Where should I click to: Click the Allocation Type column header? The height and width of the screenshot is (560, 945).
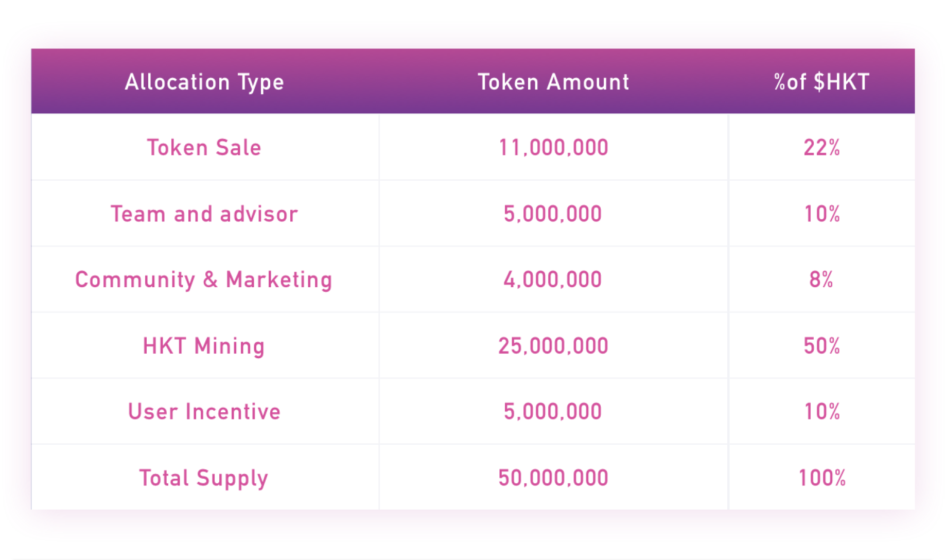tap(204, 82)
